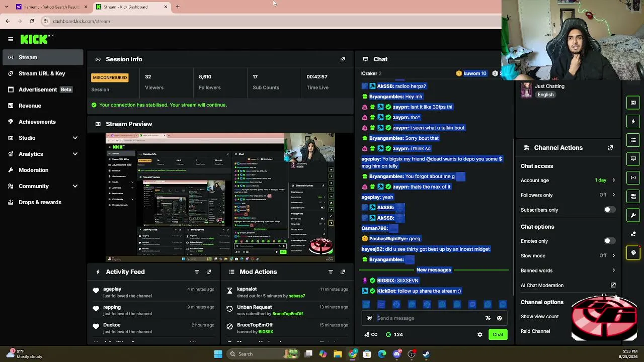Filter the Mod Actions list

(x=331, y=272)
